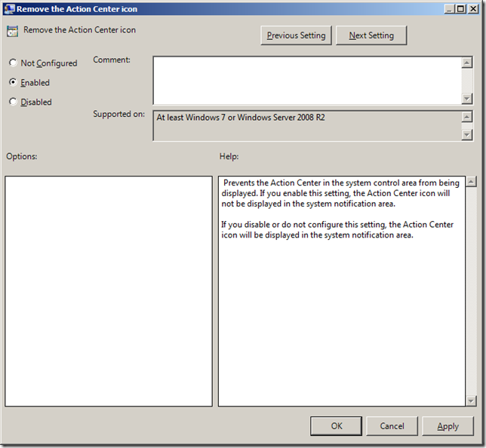Select the Not Configured radio button
This screenshot has width=486, height=448.
(13, 63)
